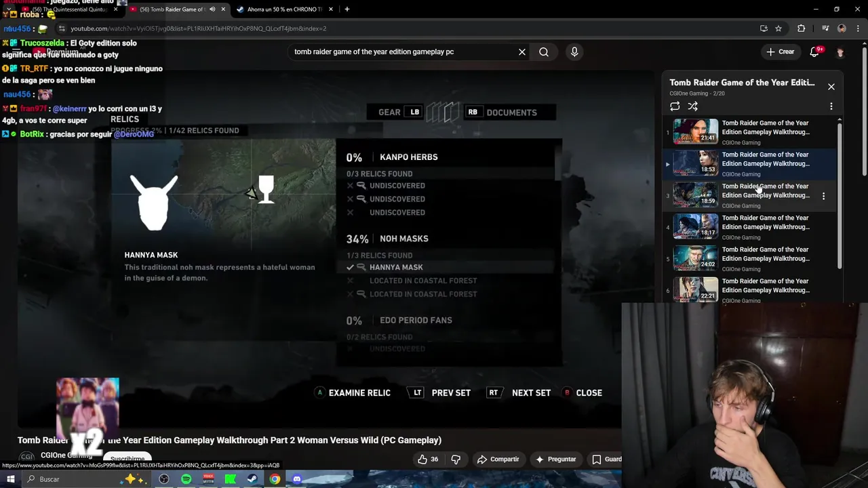The width and height of the screenshot is (868, 488).
Task: Click the CGIOne Gaming channel name
Action: click(x=66, y=455)
